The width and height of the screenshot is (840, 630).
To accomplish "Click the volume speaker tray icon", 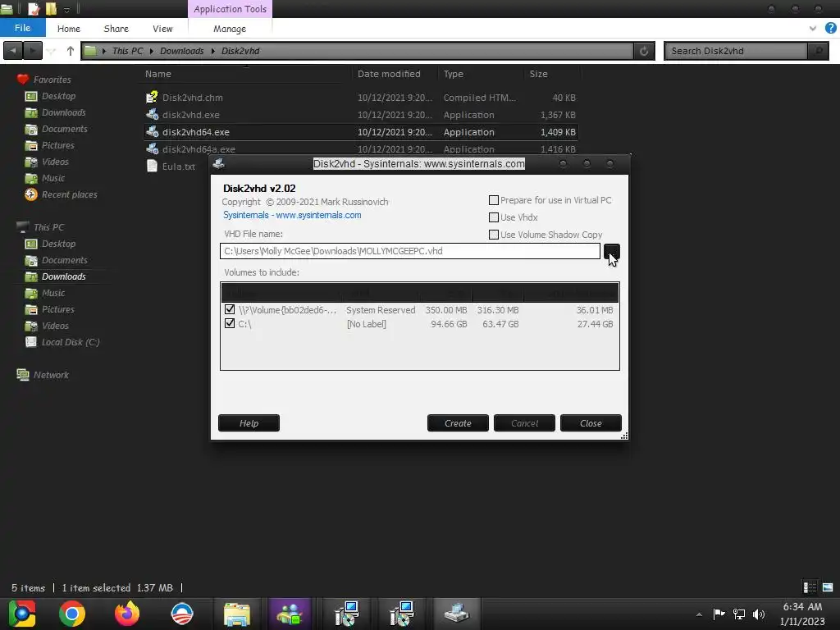I will (x=759, y=614).
